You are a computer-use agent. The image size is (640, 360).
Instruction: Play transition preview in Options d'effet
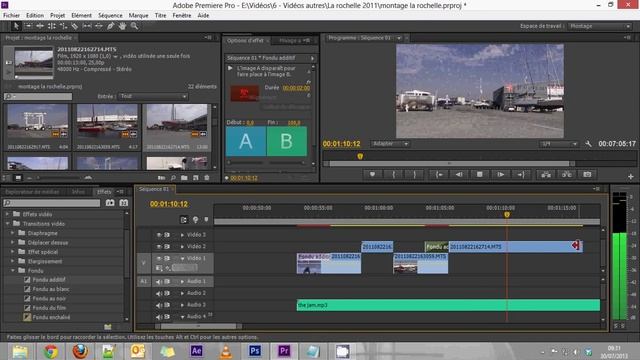tap(230, 68)
